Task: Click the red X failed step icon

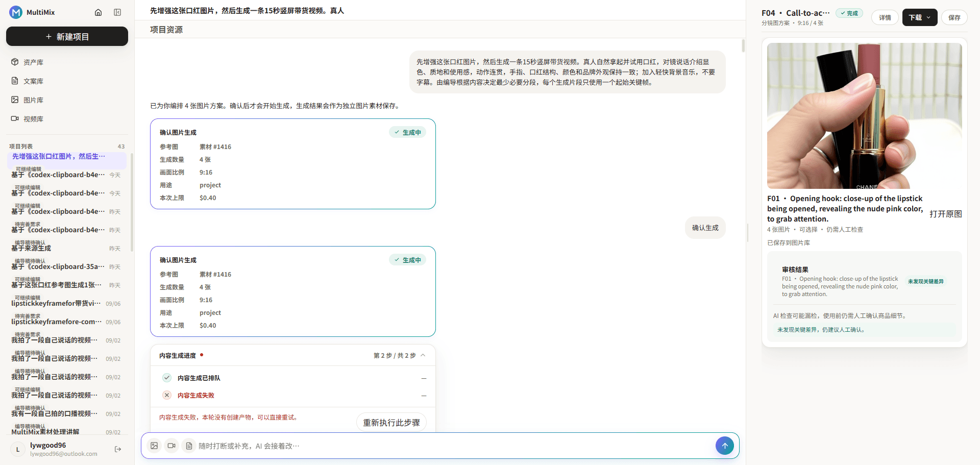Action: [x=167, y=395]
